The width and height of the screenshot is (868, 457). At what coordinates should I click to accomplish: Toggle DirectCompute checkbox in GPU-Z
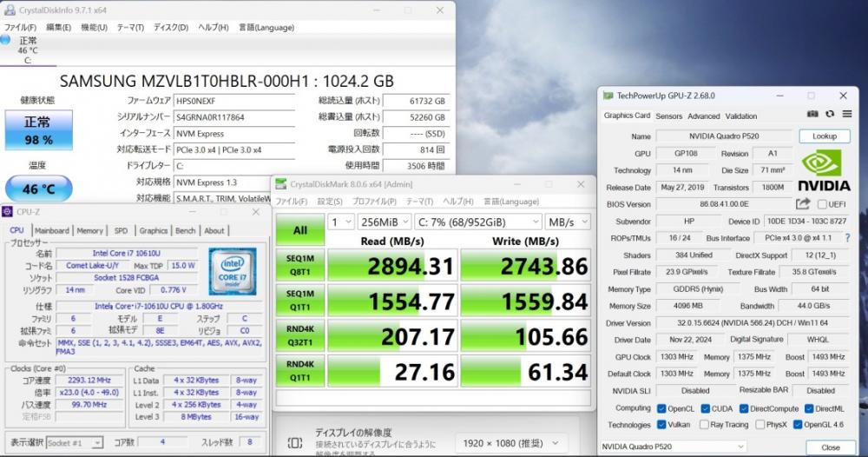744,409
